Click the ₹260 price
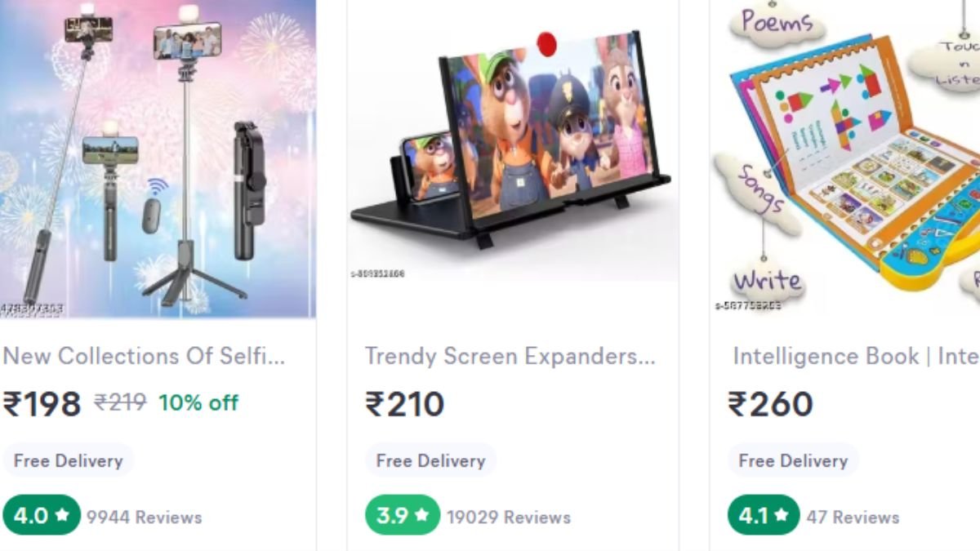 pyautogui.click(x=770, y=404)
